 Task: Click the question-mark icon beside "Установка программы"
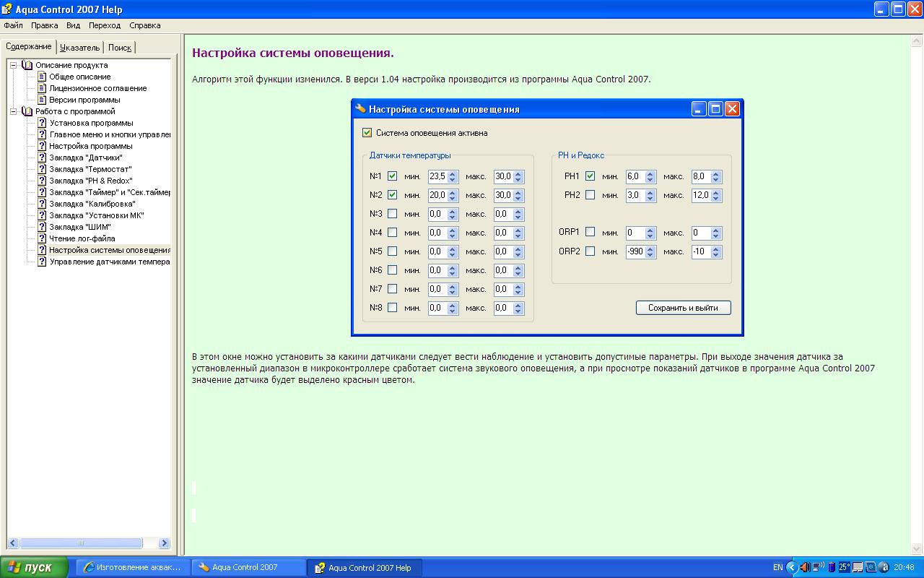click(42, 123)
